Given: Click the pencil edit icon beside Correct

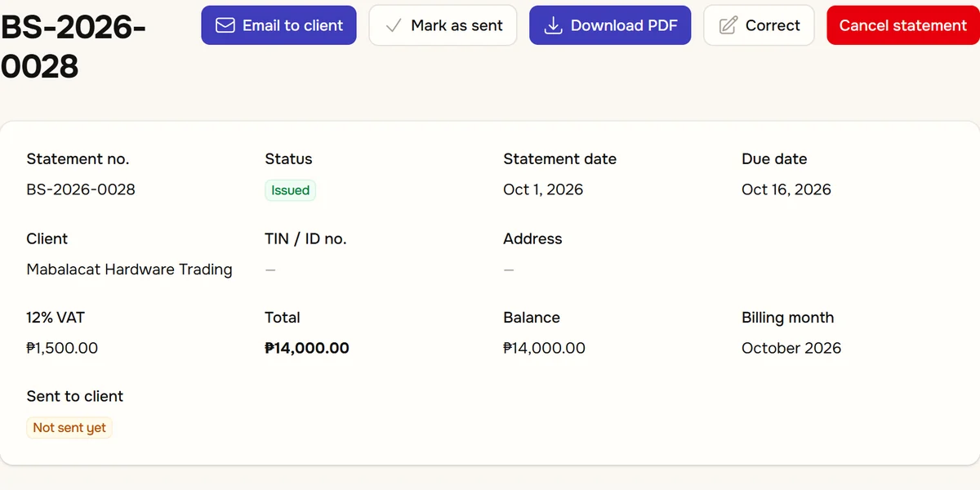Looking at the screenshot, I should coord(728,25).
